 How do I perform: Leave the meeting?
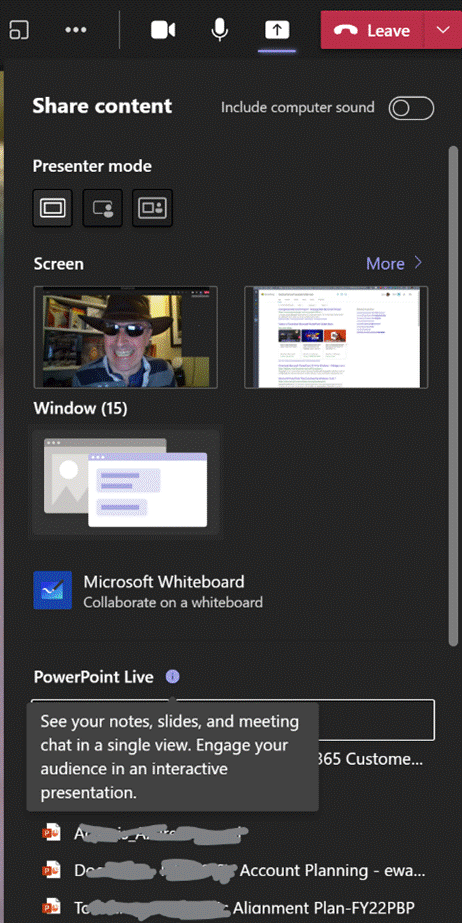pos(372,30)
